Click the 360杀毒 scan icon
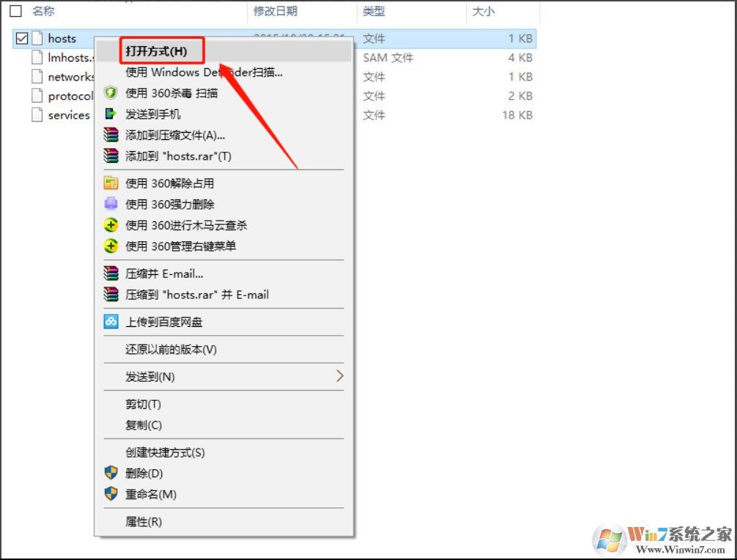Screen dimensions: 737x560 pyautogui.click(x=111, y=93)
